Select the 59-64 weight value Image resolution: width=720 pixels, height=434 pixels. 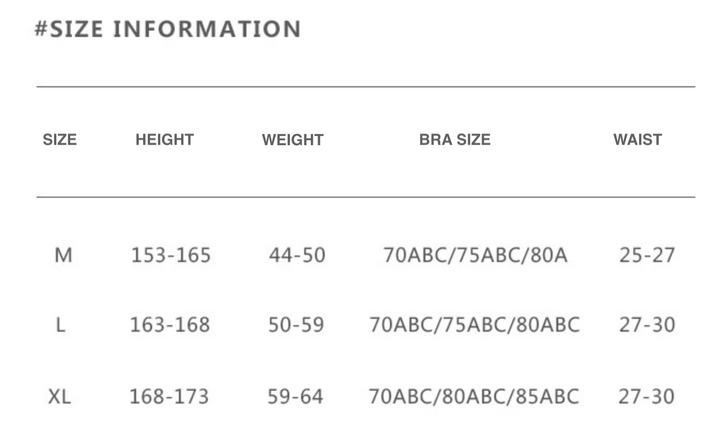click(295, 397)
